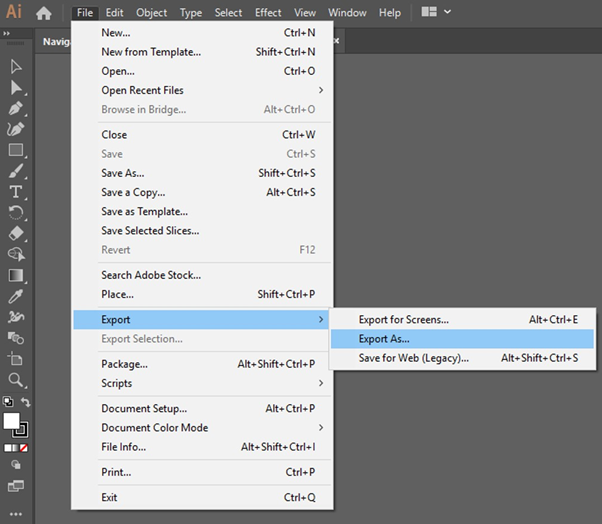Select the Eraser tool
This screenshot has height=524, width=602.
tap(16, 233)
